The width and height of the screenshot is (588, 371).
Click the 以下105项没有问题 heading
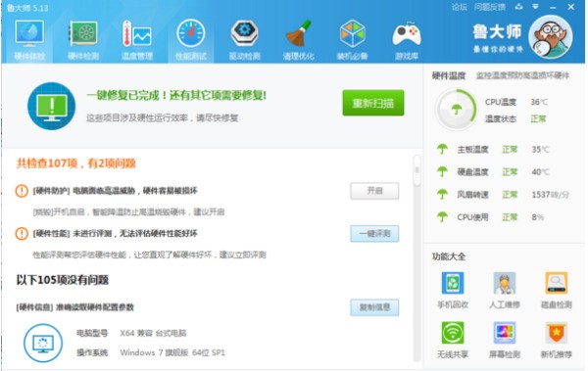coord(63,280)
